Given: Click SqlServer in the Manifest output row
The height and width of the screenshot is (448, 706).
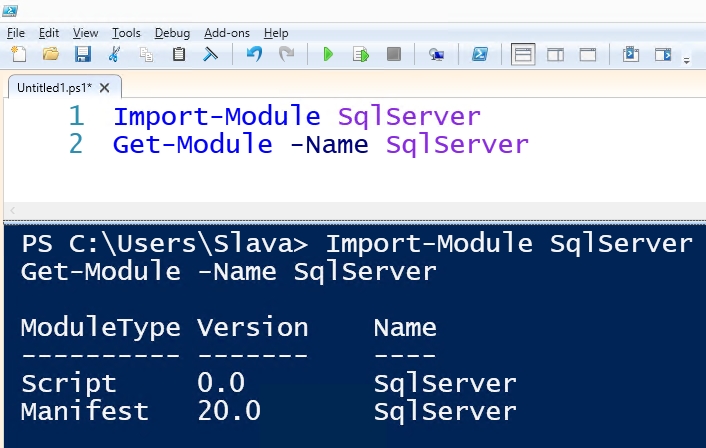Looking at the screenshot, I should click(445, 412).
